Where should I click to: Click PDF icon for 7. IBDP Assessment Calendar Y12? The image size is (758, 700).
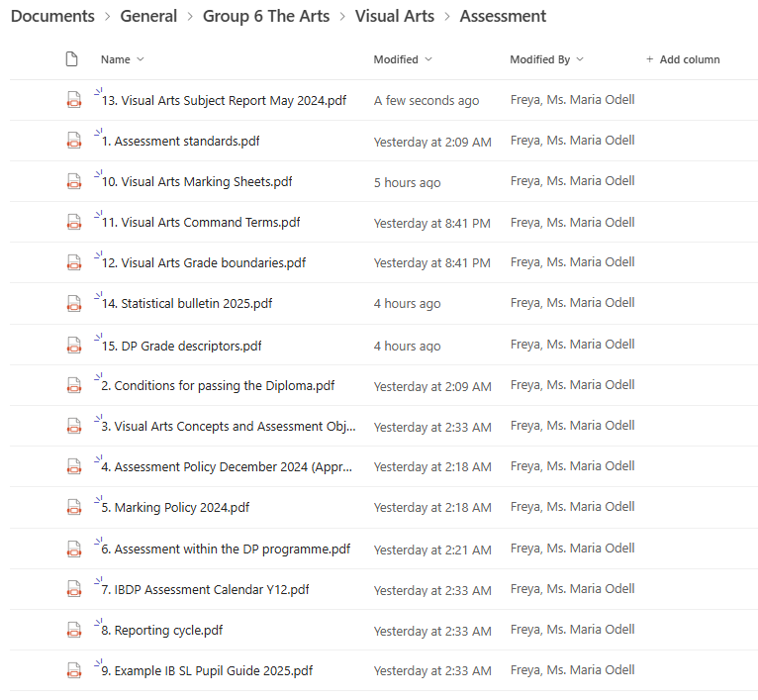click(x=74, y=589)
